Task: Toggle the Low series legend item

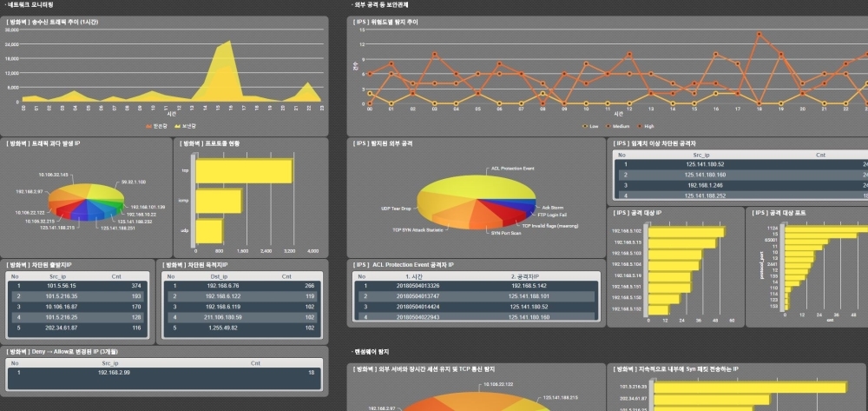Action: 590,126
